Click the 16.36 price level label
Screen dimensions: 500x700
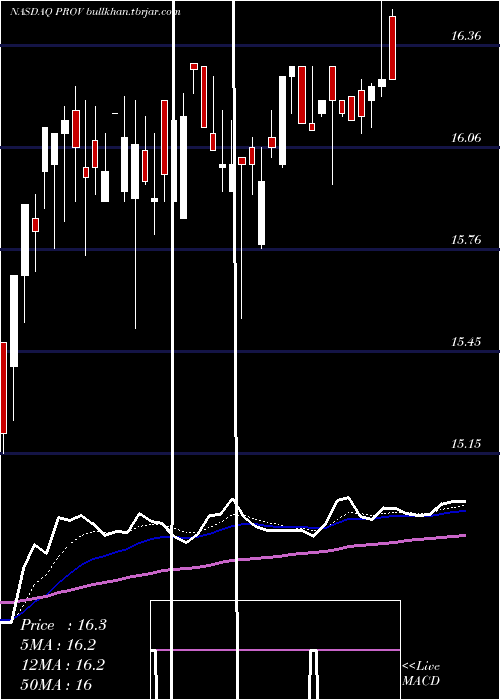tap(466, 36)
